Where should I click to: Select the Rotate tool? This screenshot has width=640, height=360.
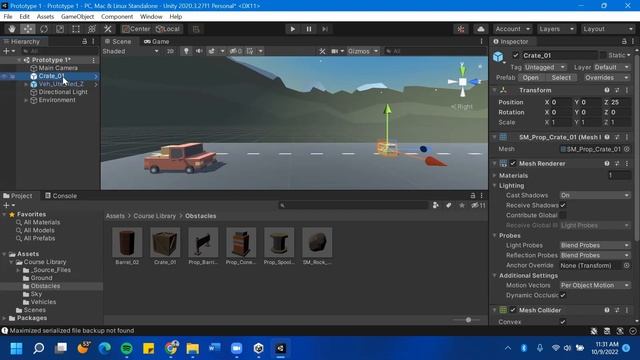tap(44, 29)
